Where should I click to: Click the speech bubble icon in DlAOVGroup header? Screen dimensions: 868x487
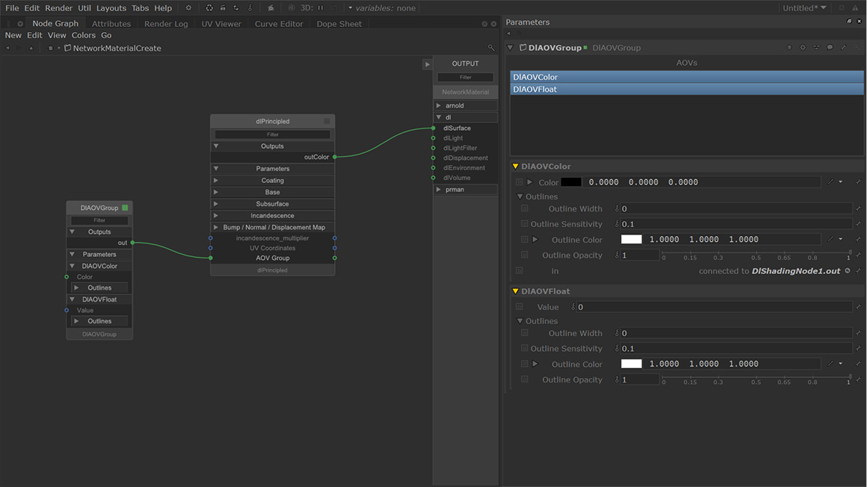(x=830, y=48)
